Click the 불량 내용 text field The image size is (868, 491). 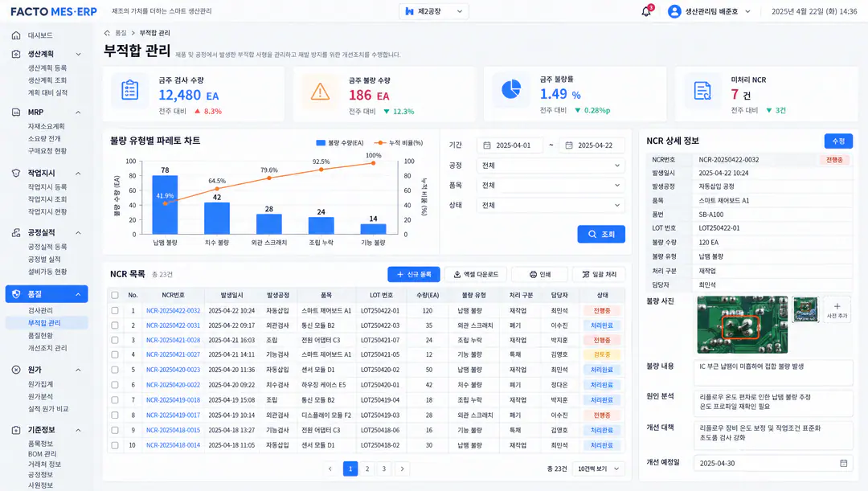pos(773,373)
